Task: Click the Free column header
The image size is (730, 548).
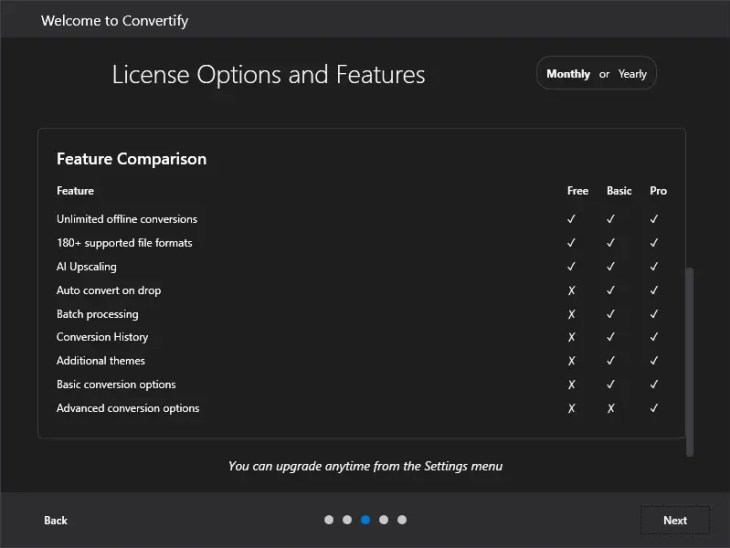Action: coord(577,191)
